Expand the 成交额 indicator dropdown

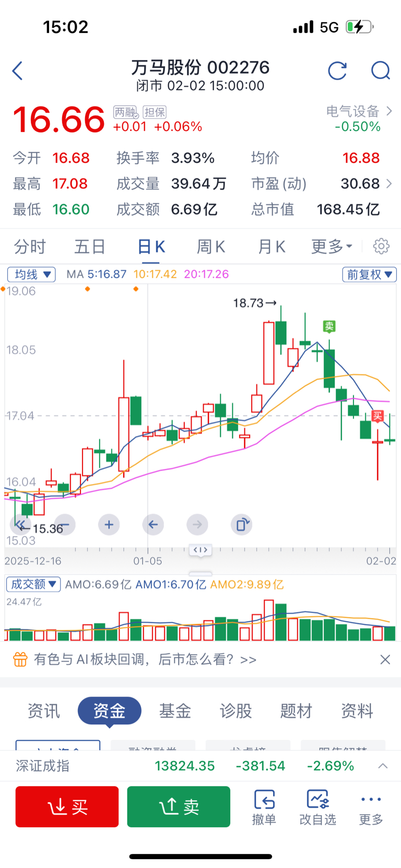click(x=33, y=584)
